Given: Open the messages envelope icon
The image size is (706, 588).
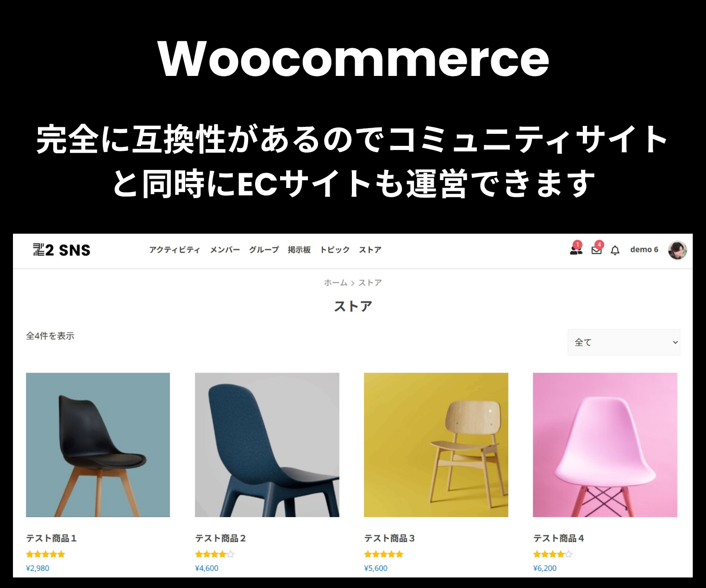Looking at the screenshot, I should click(x=597, y=250).
